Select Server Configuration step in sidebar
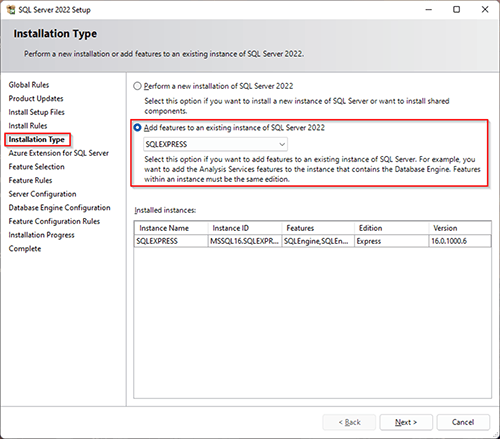This screenshot has width=500, height=439. [x=42, y=194]
